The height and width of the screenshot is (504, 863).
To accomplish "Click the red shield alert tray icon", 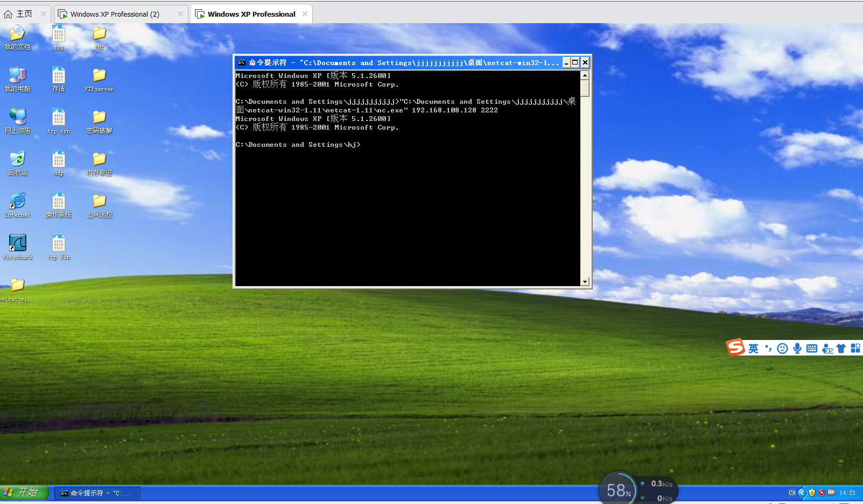I will [x=822, y=493].
